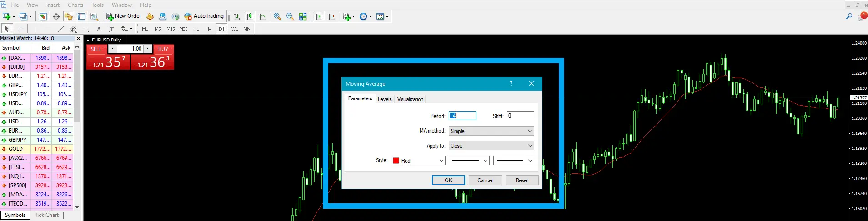Switch timeframe to MN
868x221 pixels.
click(247, 29)
